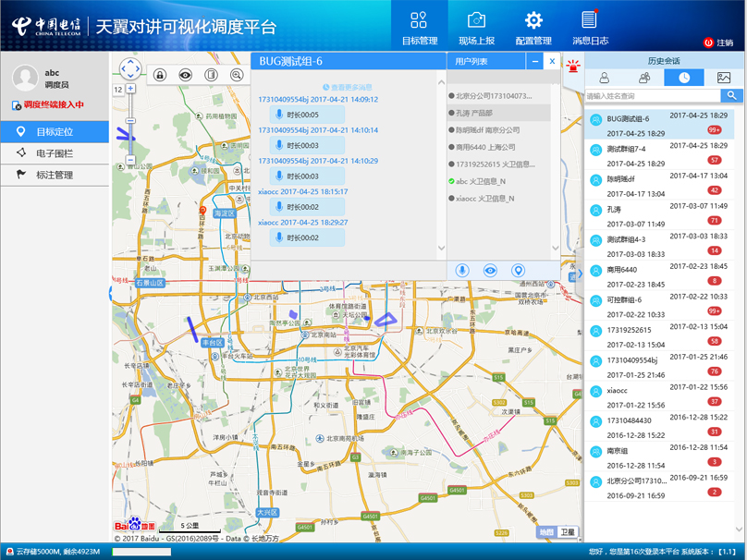The width and height of the screenshot is (747, 560).
Task: Click the map pan direction control
Action: [x=130, y=70]
